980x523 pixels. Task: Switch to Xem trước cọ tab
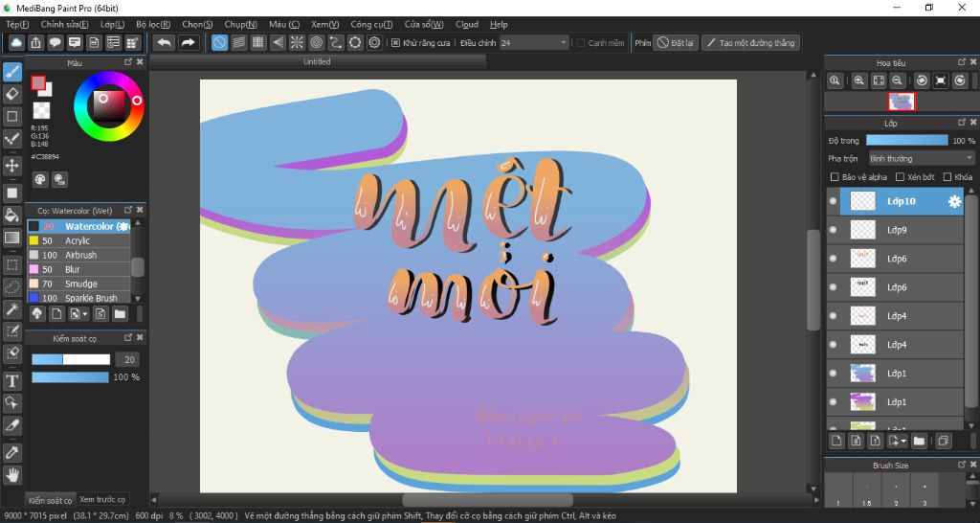102,499
